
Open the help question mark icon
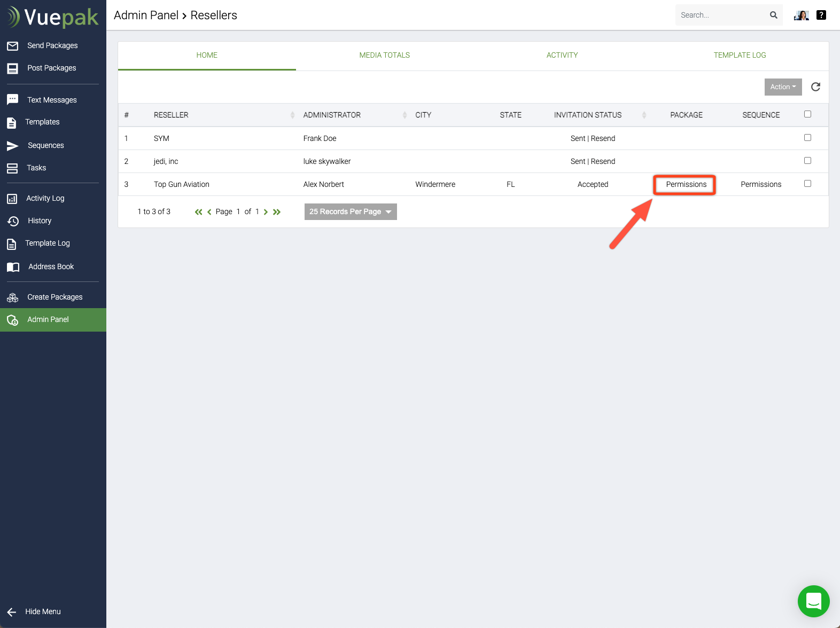pyautogui.click(x=821, y=15)
